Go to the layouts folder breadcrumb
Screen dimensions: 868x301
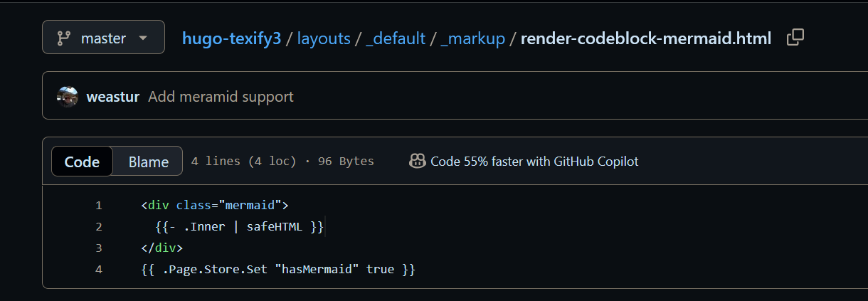(324, 38)
